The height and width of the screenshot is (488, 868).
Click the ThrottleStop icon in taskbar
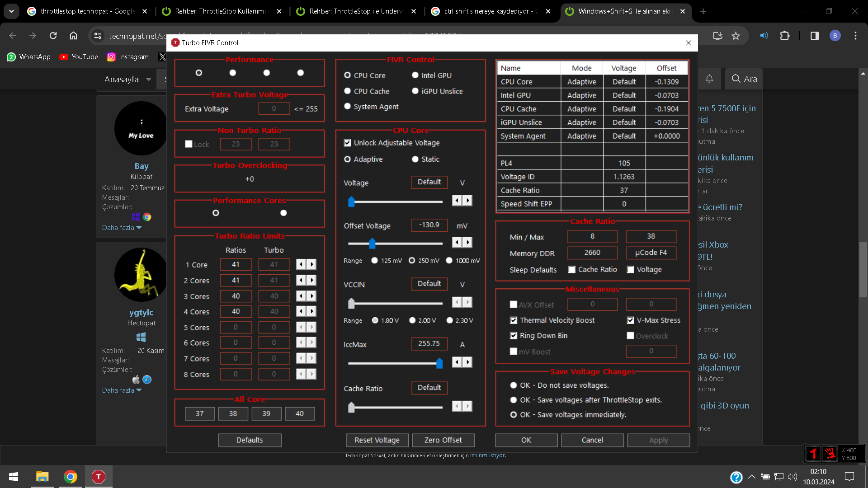pyautogui.click(x=98, y=477)
